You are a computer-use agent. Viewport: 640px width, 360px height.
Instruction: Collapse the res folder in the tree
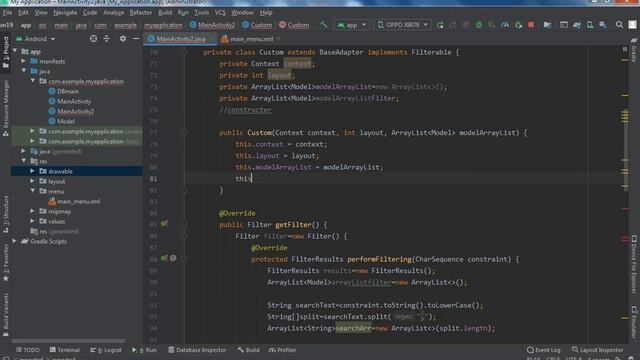[24, 161]
